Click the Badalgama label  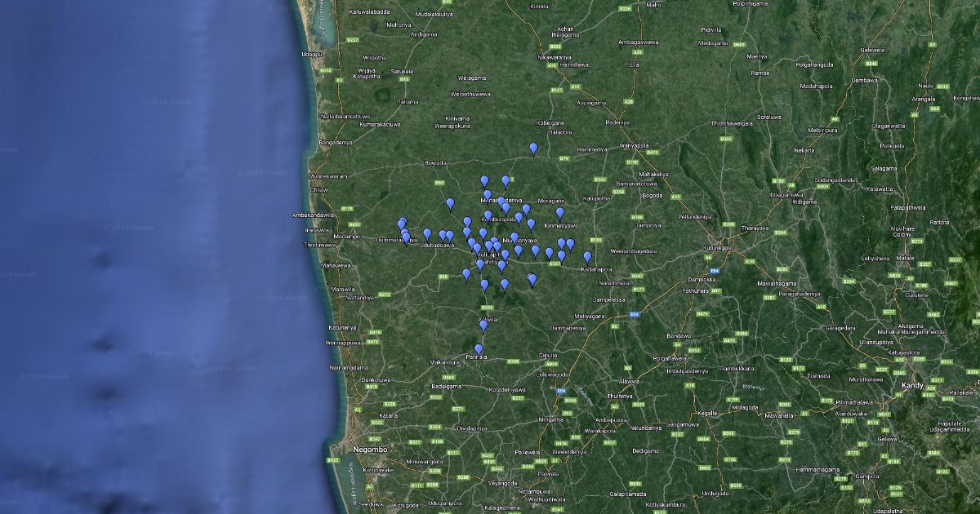click(447, 386)
